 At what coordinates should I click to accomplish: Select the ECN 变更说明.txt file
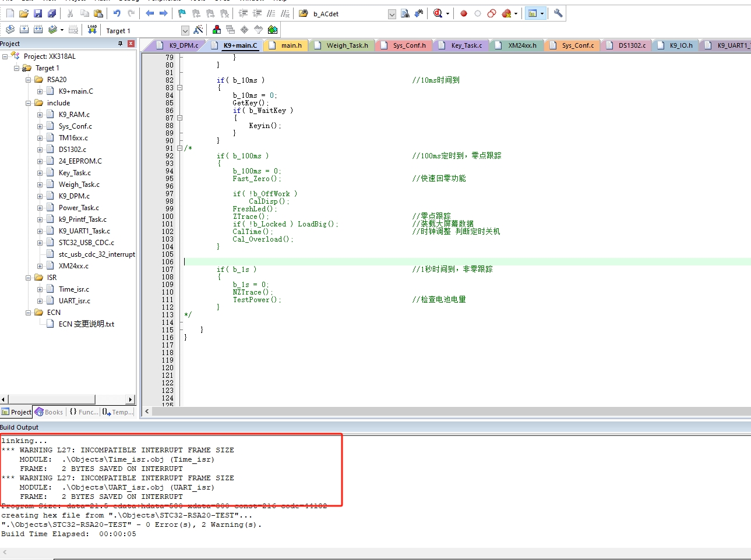pos(86,324)
